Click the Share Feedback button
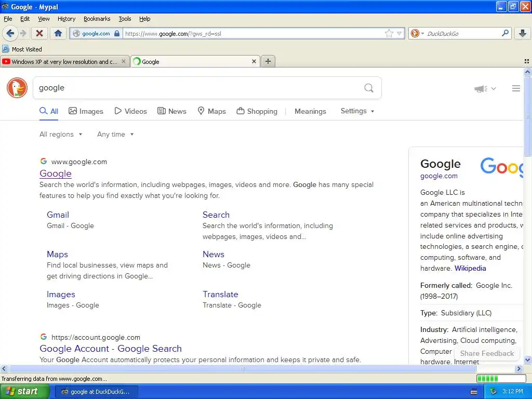The image size is (532, 399). tap(486, 353)
